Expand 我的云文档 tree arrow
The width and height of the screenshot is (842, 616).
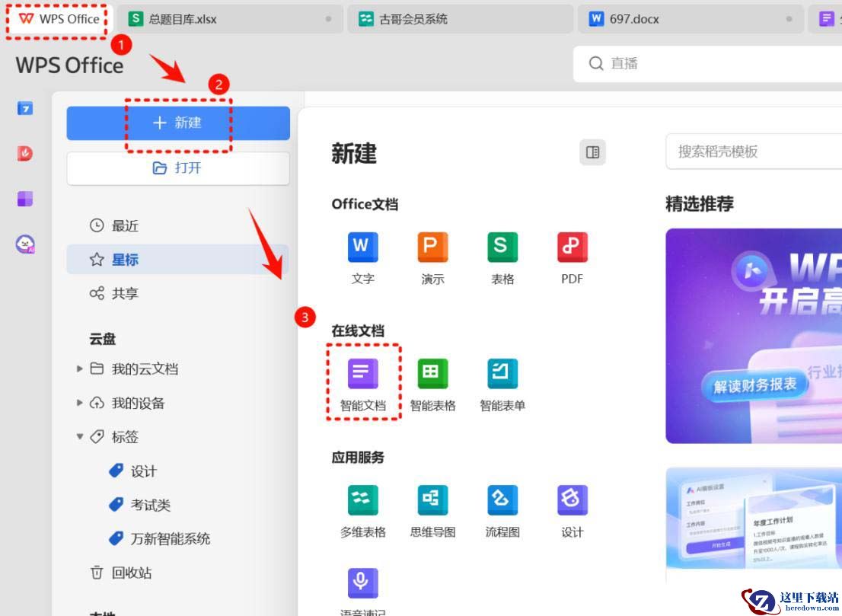[x=79, y=369]
